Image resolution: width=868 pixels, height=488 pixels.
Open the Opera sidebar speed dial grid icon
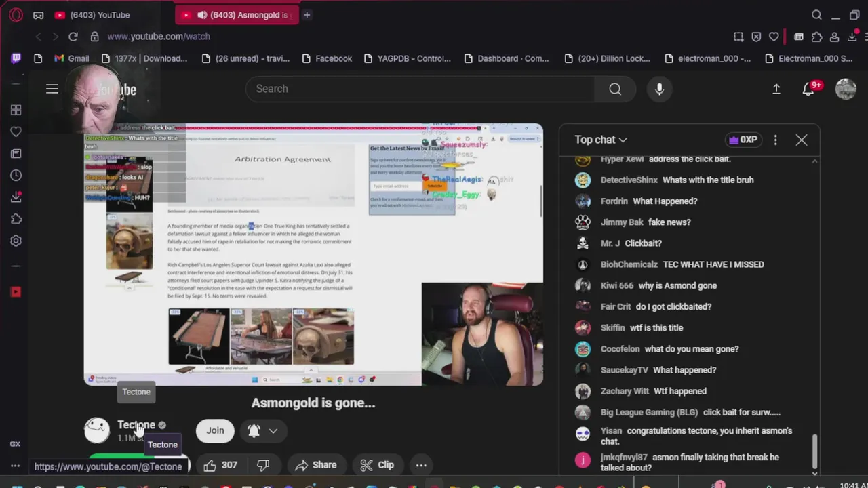pyautogui.click(x=16, y=110)
